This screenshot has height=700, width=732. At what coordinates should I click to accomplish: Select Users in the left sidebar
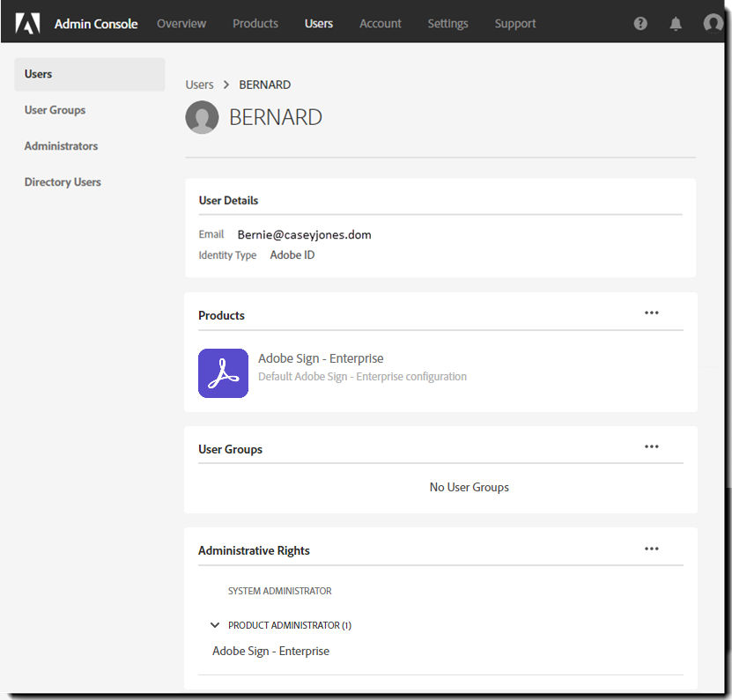pos(90,74)
